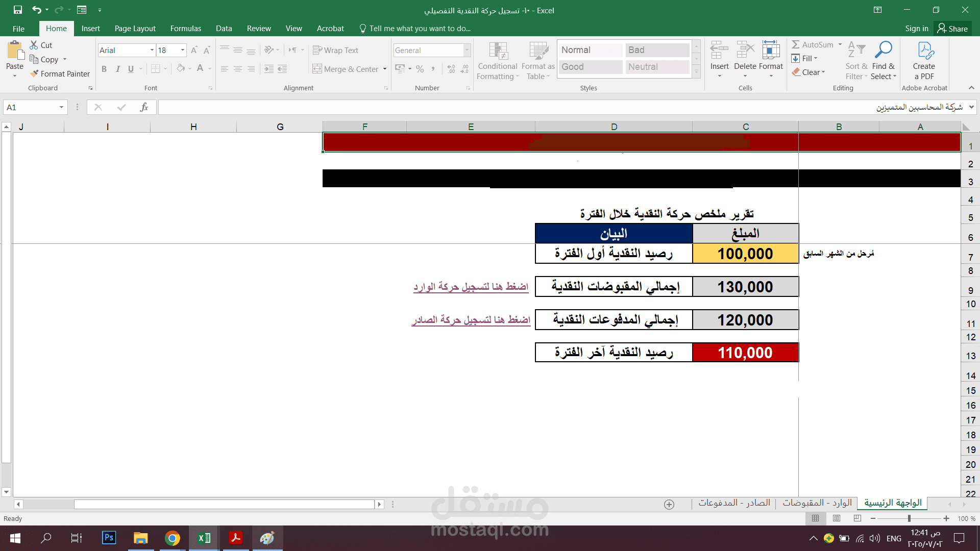Viewport: 980px width, 551px height.
Task: Collapse the ribbon
Action: coord(971,88)
